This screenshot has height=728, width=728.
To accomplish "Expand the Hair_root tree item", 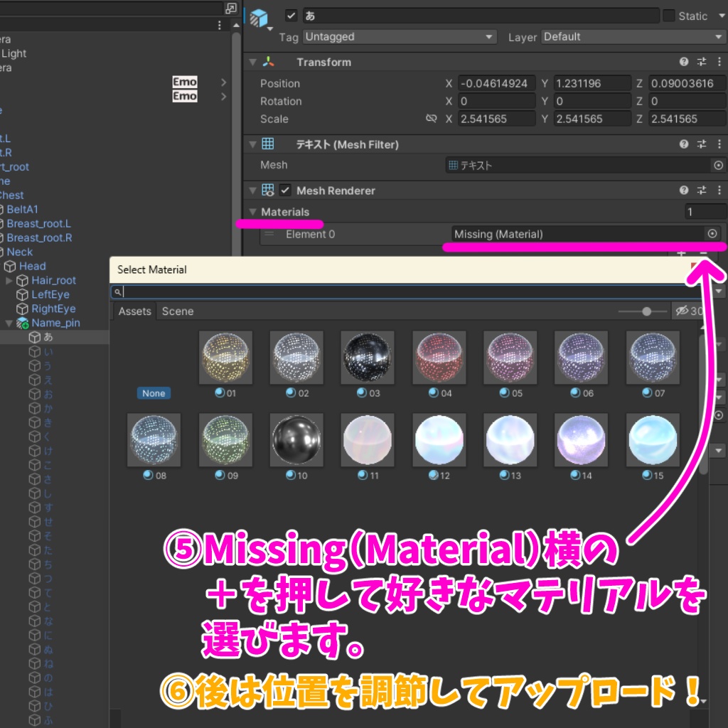I will click(9, 280).
